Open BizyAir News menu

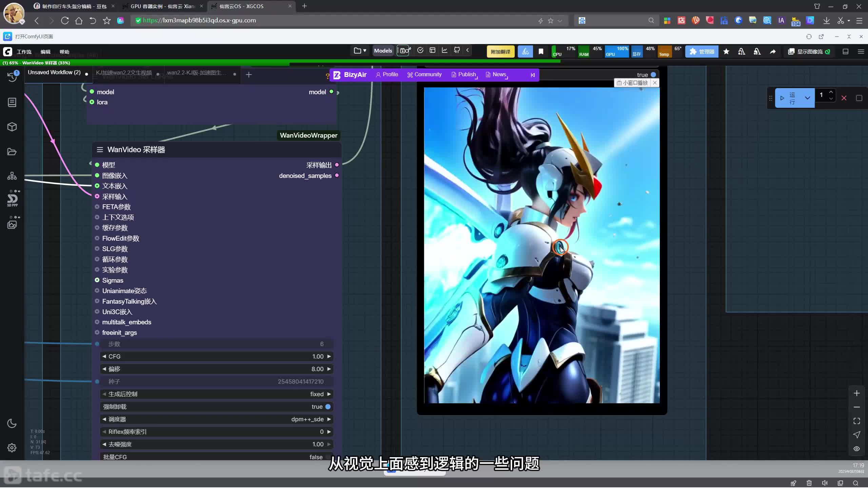point(496,75)
